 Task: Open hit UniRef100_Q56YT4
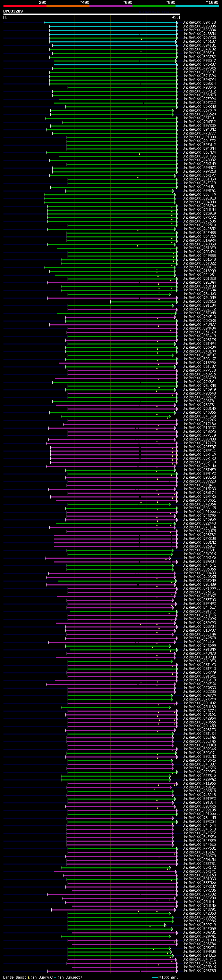tap(199, 948)
